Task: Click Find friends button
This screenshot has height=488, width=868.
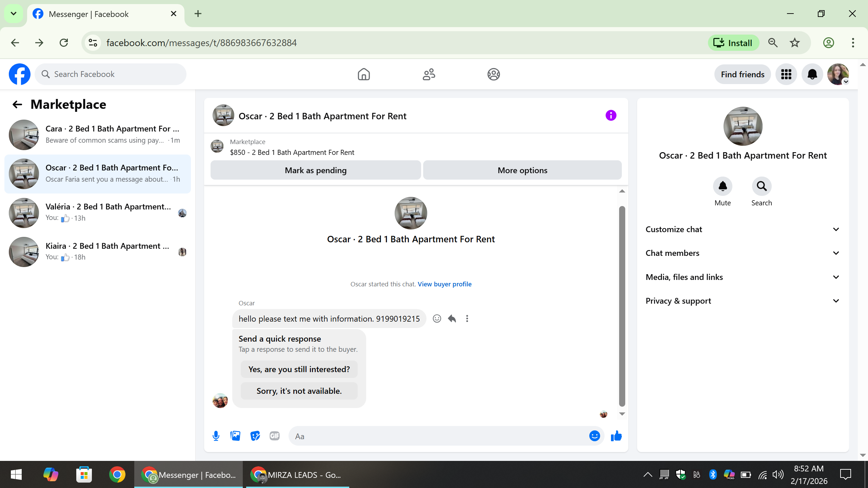Action: [743, 74]
